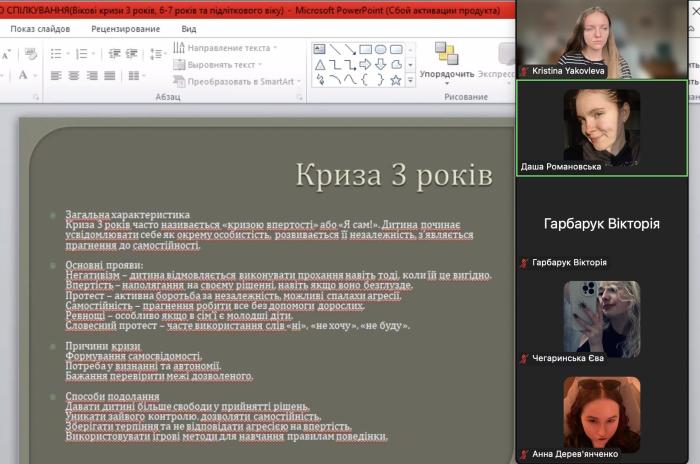Select the star shape in shapes gallery
Viewport: 700px width, 464px height.
coord(396,80)
